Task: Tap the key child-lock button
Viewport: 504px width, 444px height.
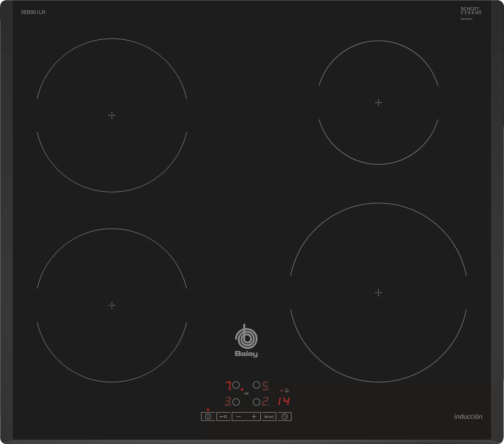Action: pos(223,417)
